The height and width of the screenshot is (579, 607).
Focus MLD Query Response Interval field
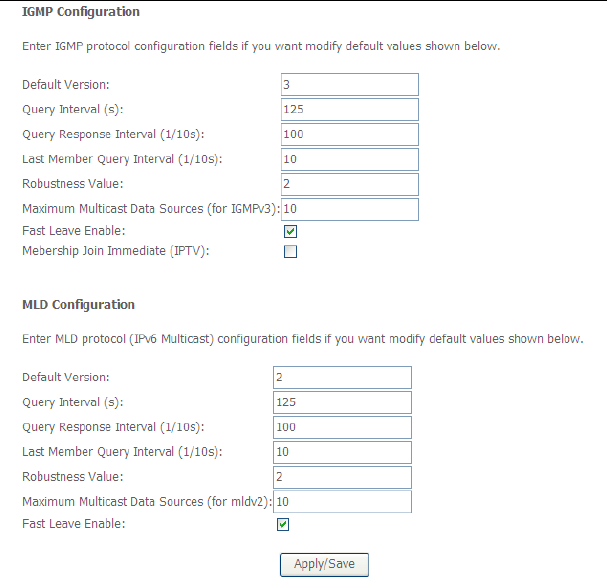pos(342,427)
